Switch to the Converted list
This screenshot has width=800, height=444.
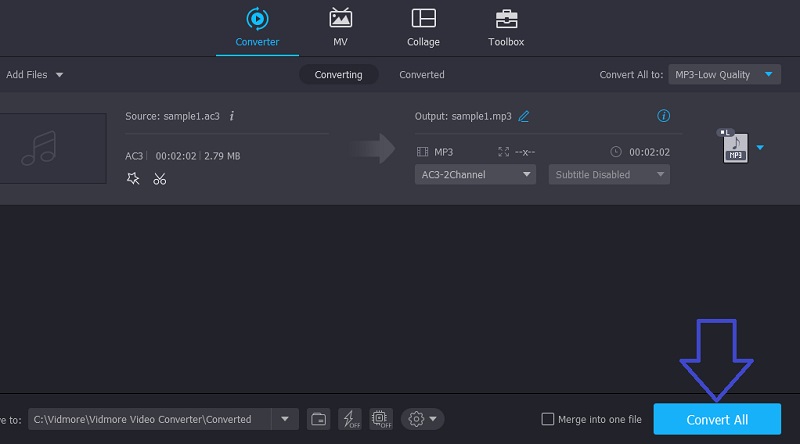(421, 75)
